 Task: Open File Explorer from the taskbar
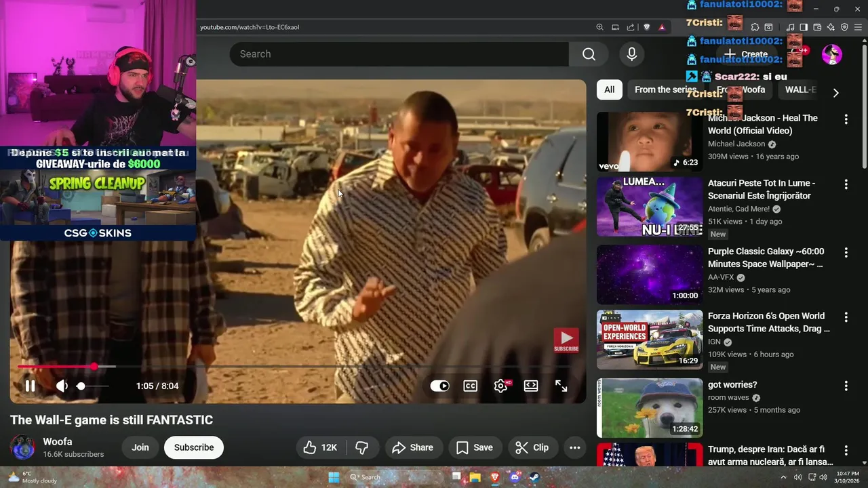[475, 477]
